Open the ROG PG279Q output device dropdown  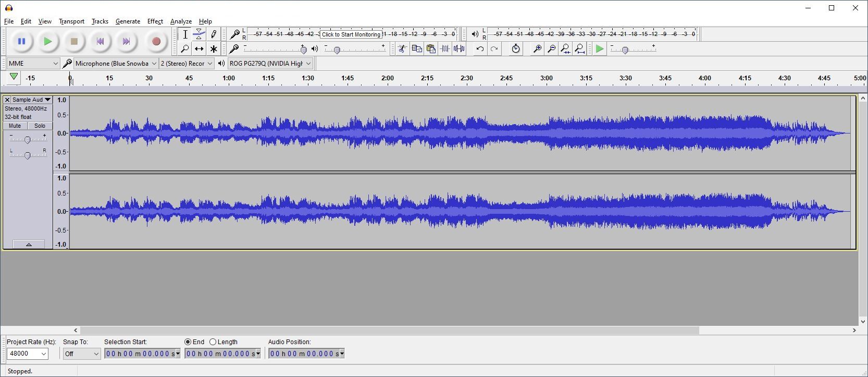pyautogui.click(x=270, y=63)
